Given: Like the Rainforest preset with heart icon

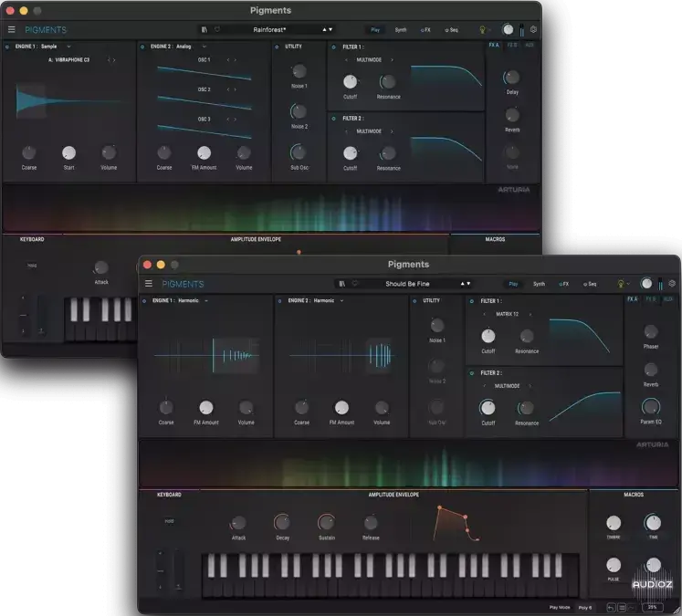Looking at the screenshot, I should click(217, 29).
